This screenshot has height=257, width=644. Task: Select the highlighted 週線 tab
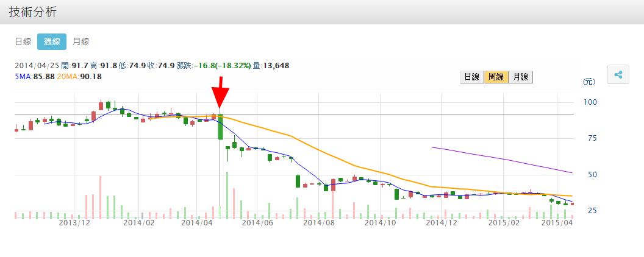point(52,42)
